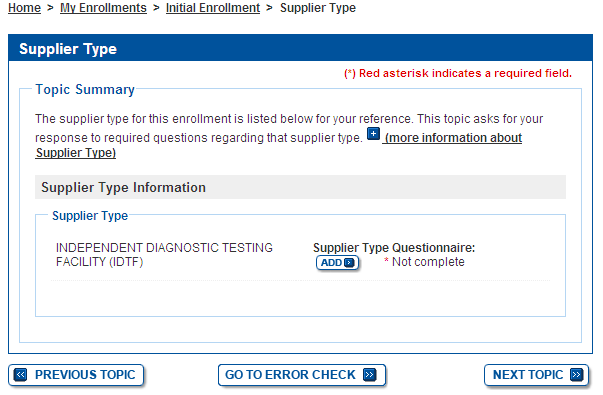Go to the Home breadcrumb link
Viewport: 603px width, 395px height.
click(24, 8)
